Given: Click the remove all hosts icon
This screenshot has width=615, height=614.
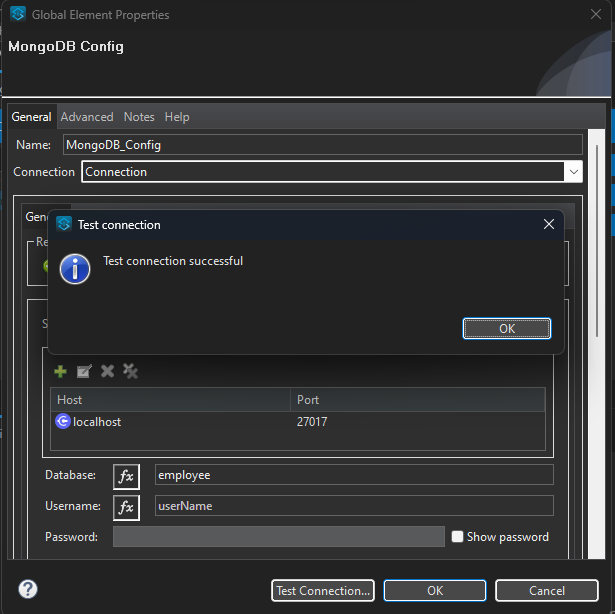Looking at the screenshot, I should 130,371.
